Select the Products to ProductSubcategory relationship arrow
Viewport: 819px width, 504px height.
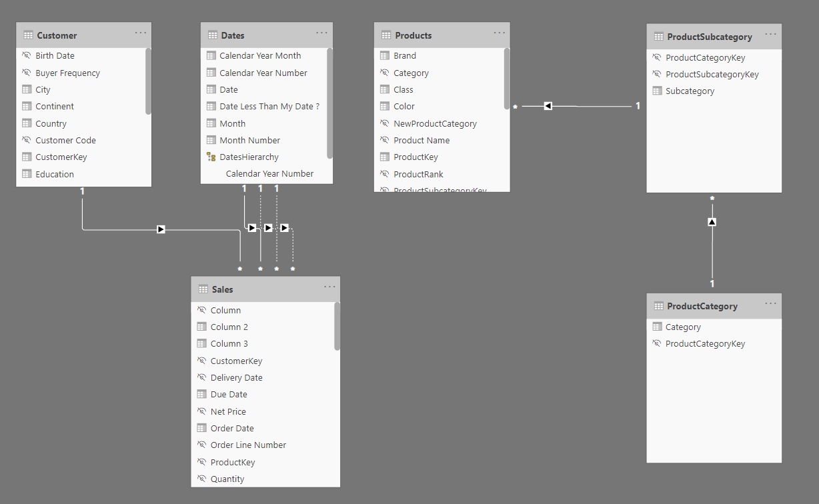coord(548,106)
